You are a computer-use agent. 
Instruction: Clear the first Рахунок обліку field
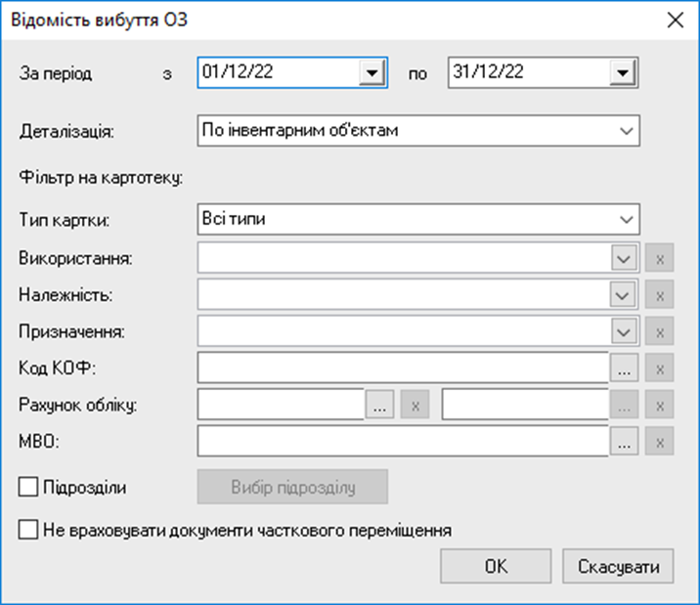416,405
